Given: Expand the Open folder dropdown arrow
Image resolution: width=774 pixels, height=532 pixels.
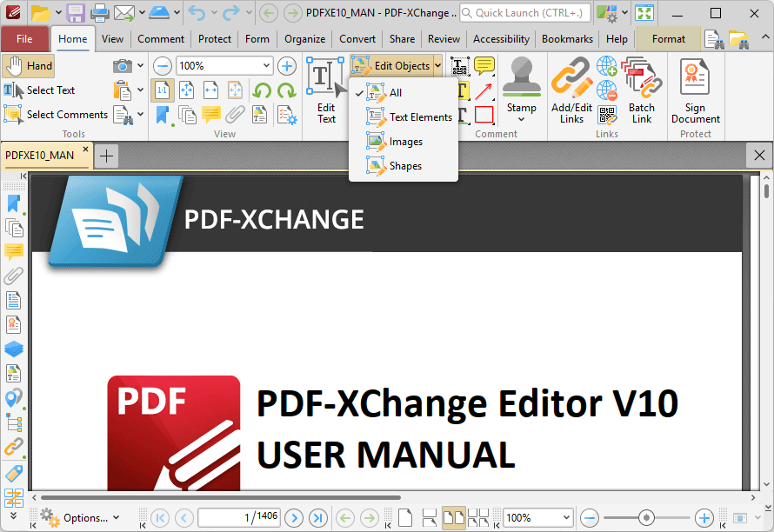Looking at the screenshot, I should click(x=58, y=13).
